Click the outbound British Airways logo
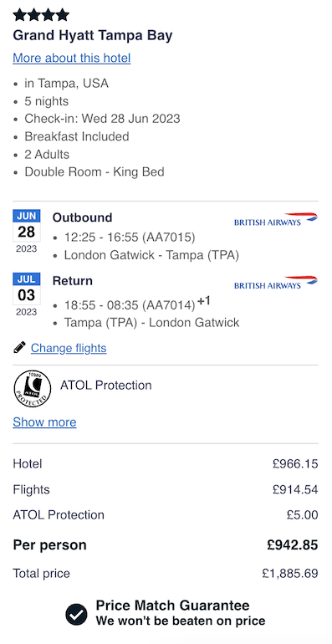This screenshot has height=644, width=332. pos(276,219)
